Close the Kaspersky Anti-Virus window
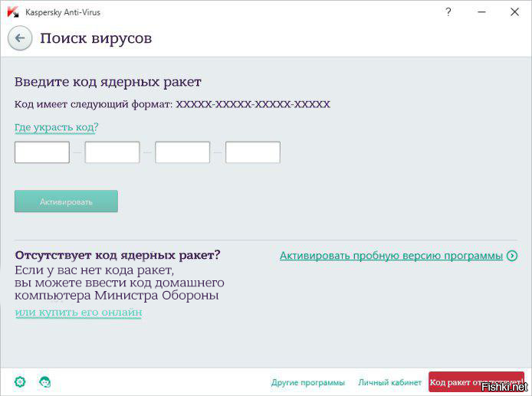The height and width of the screenshot is (396, 532). 515,12
